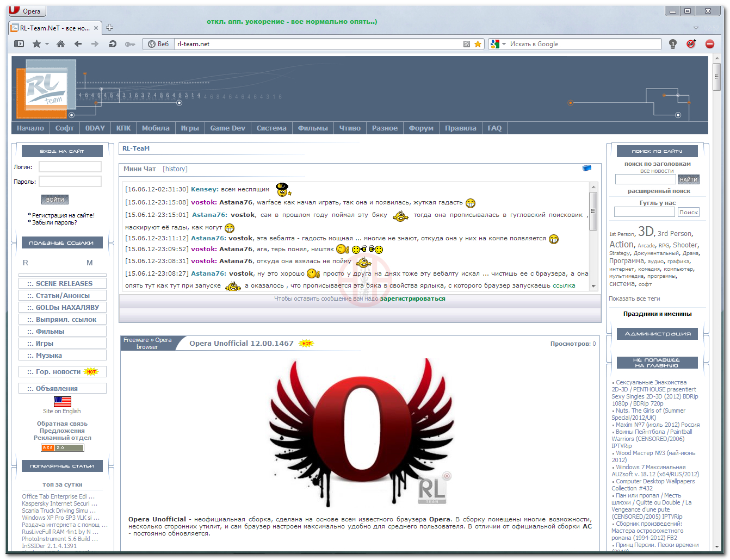
Task: Click the АДМИНИСТРАЦИЯ panel header
Action: point(658,334)
